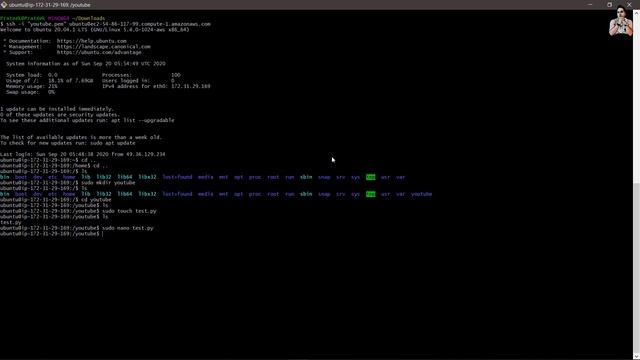
Task: Click the 'apt list --upgradable' line
Action: 87,120
